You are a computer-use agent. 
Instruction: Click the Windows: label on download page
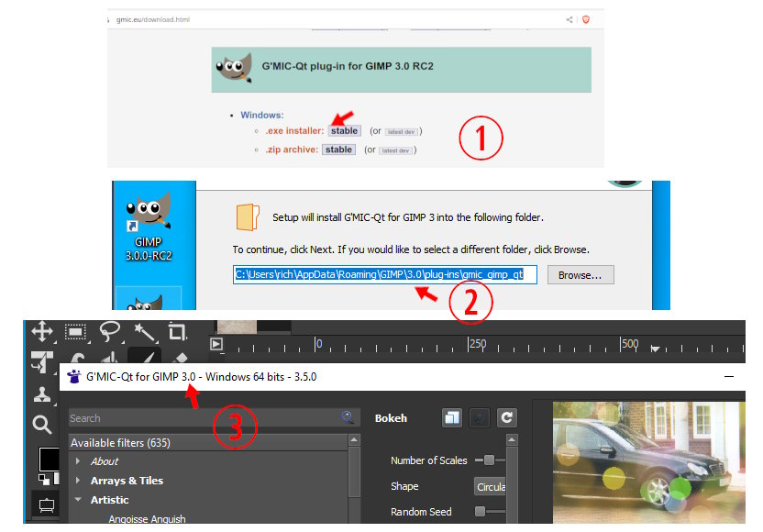click(x=261, y=115)
